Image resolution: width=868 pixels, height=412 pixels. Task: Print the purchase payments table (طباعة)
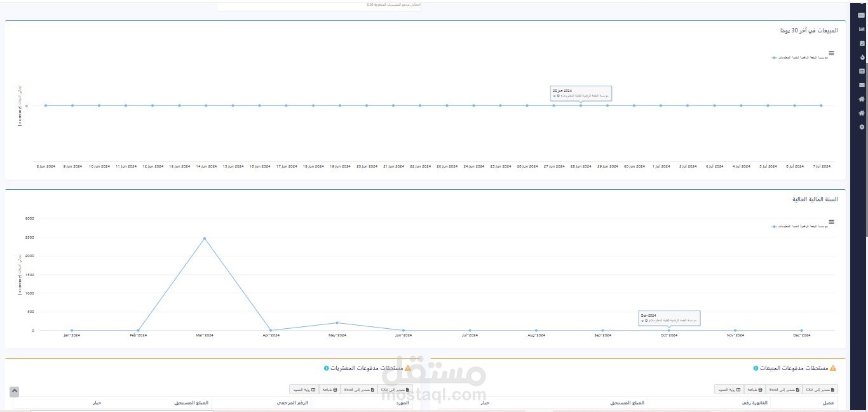[x=330, y=389]
